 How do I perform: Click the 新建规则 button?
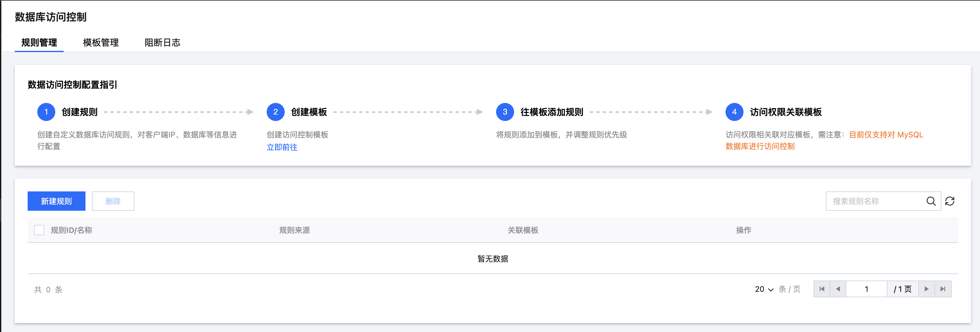pos(56,201)
